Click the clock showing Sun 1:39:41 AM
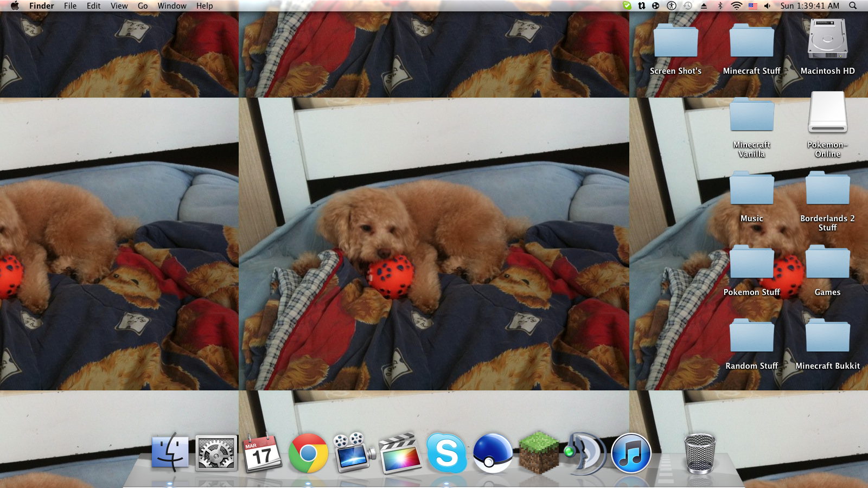Viewport: 868px width, 488px height. tap(809, 5)
